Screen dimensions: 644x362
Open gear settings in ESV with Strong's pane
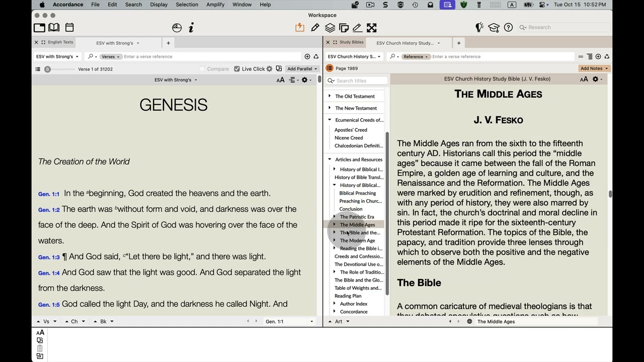pos(304,80)
